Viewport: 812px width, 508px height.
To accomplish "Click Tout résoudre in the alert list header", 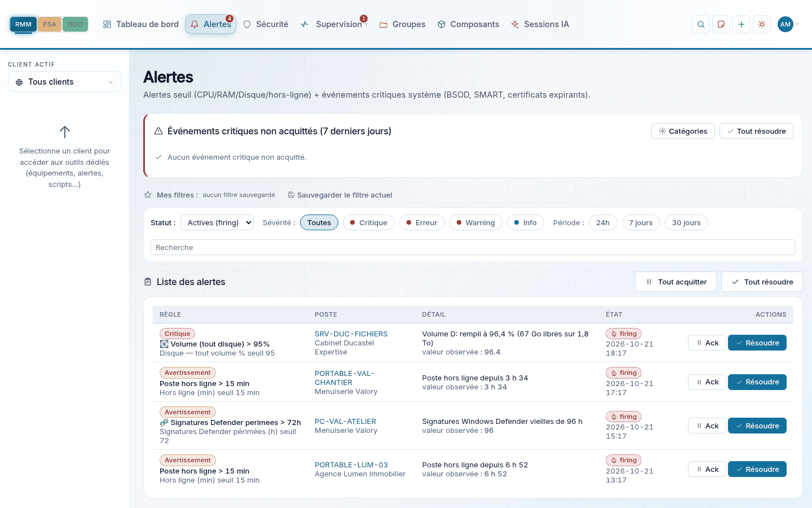I will coord(762,282).
